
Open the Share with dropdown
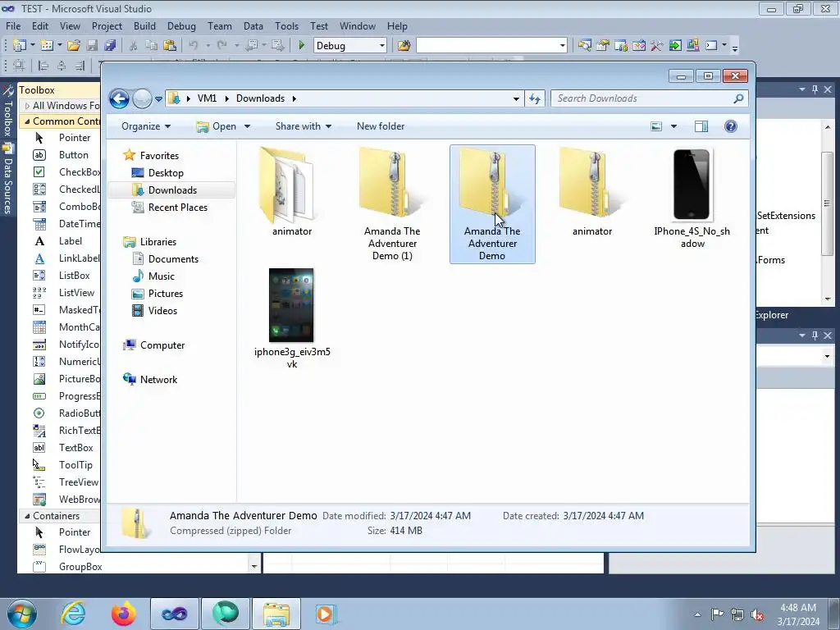(x=304, y=126)
